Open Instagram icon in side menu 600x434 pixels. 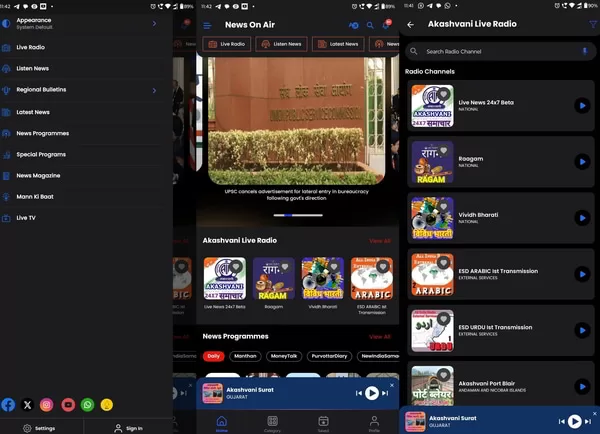[x=47, y=405]
